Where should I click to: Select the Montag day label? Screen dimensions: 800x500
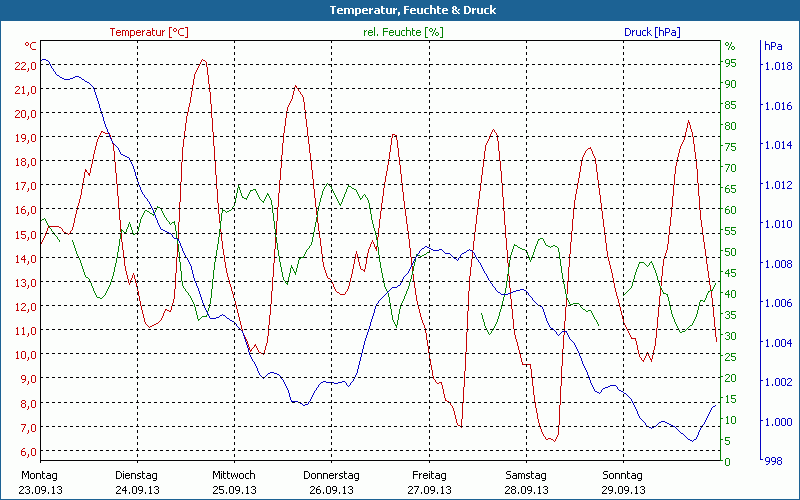pyautogui.click(x=39, y=475)
